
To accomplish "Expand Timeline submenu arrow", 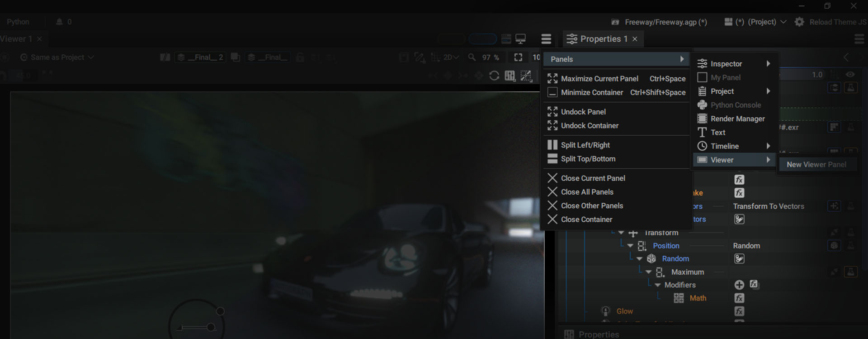I will tap(768, 146).
